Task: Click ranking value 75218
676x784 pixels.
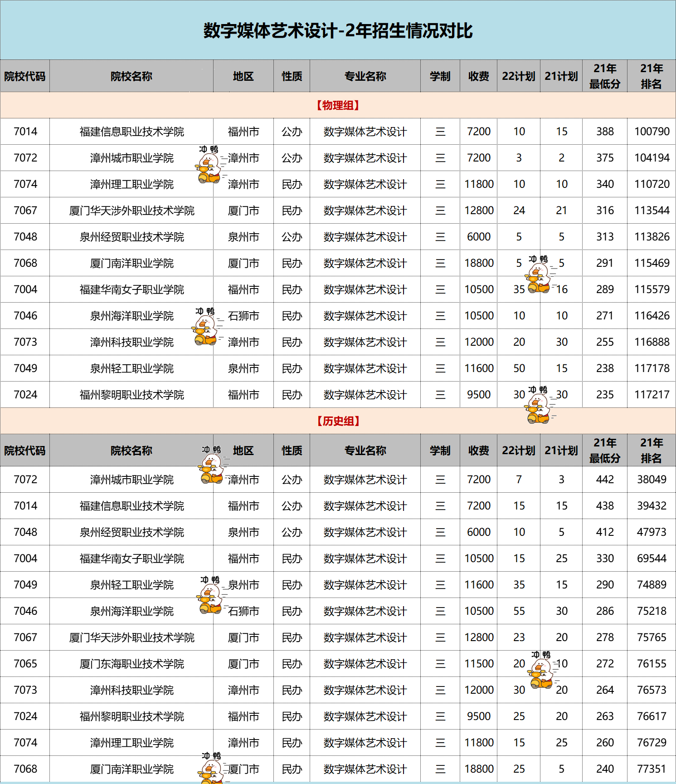Action: (652, 611)
